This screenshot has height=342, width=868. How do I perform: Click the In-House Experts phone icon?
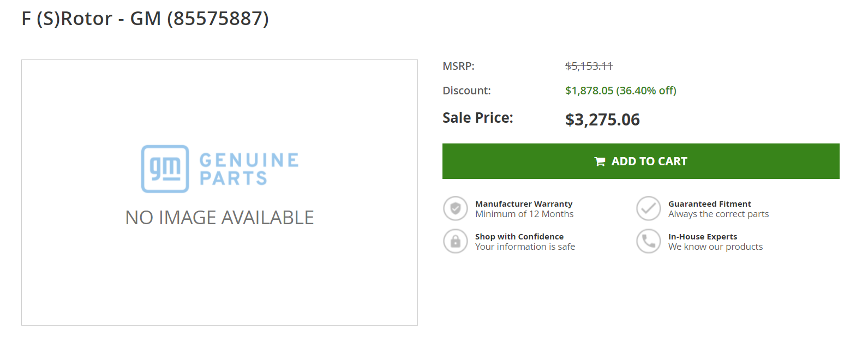[649, 241]
